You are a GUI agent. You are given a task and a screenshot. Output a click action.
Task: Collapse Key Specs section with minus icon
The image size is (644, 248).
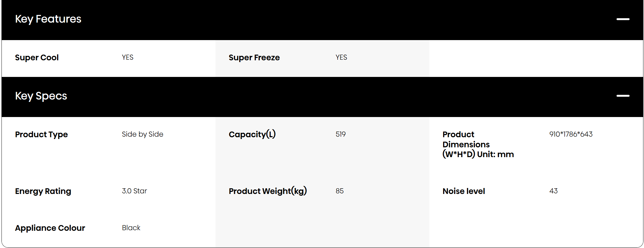coord(623,96)
